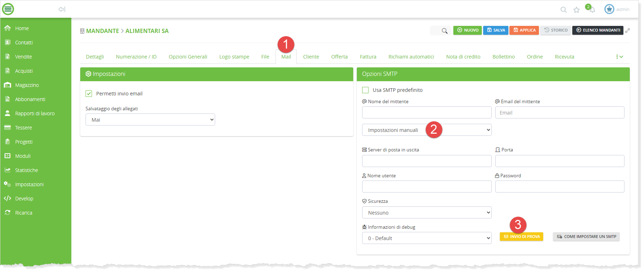The height and width of the screenshot is (272, 644).
Task: Open the Opzioni Generali tab
Action: (x=188, y=57)
